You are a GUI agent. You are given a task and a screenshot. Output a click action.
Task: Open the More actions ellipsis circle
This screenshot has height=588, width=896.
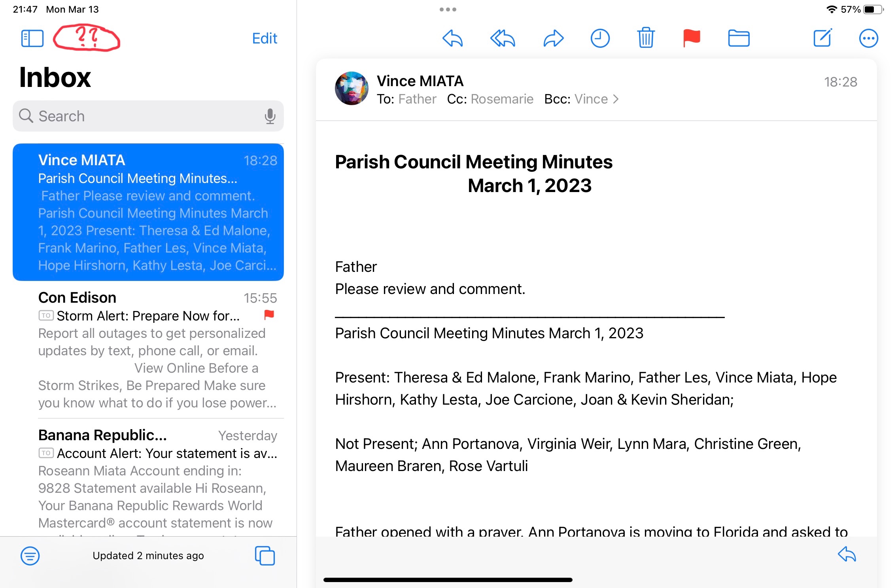click(x=868, y=38)
